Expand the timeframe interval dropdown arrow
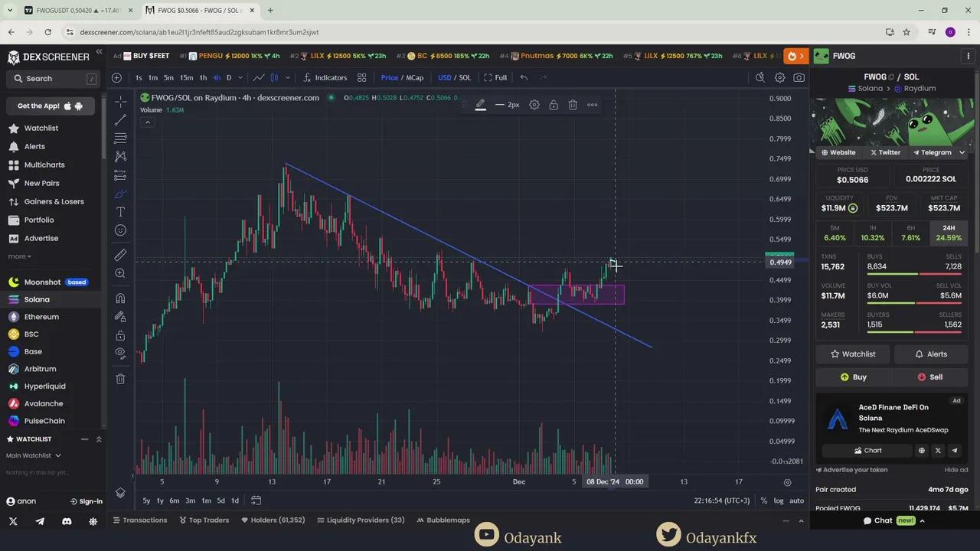 point(240,77)
